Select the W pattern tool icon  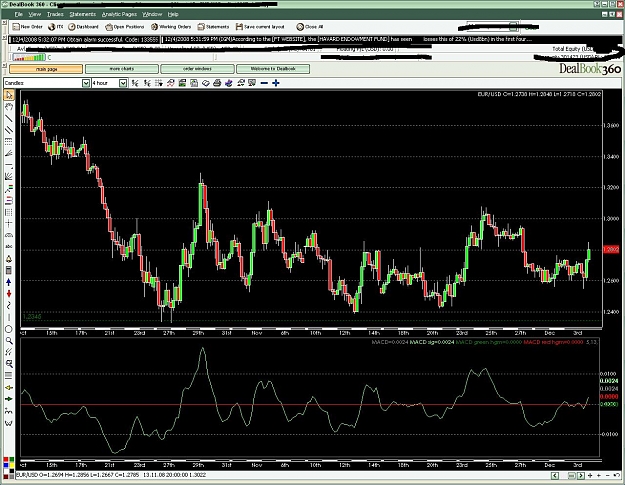coord(8,423)
